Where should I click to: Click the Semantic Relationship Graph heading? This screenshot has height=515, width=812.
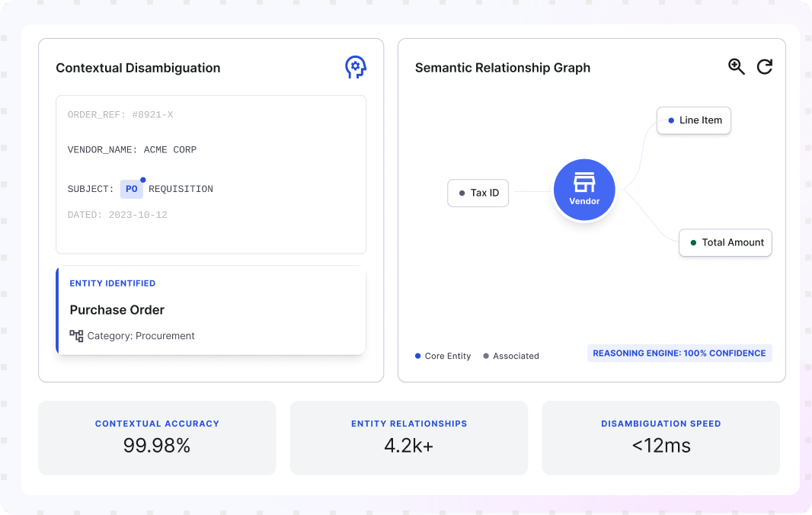pyautogui.click(x=502, y=68)
